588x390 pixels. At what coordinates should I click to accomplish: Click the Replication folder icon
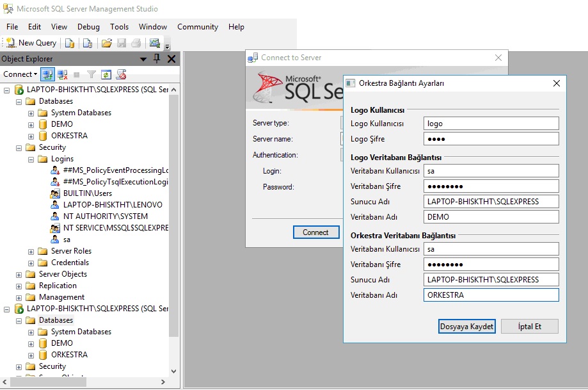[x=30, y=286]
